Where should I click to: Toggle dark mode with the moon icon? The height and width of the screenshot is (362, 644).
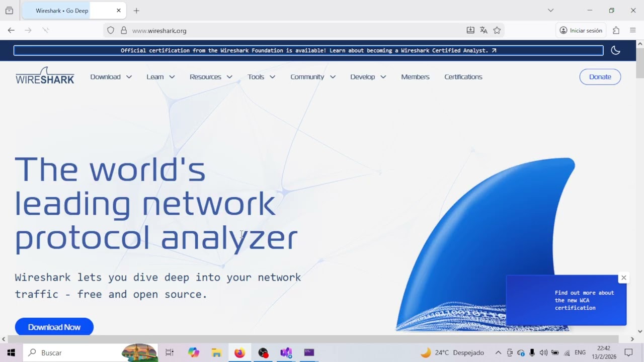pyautogui.click(x=615, y=50)
